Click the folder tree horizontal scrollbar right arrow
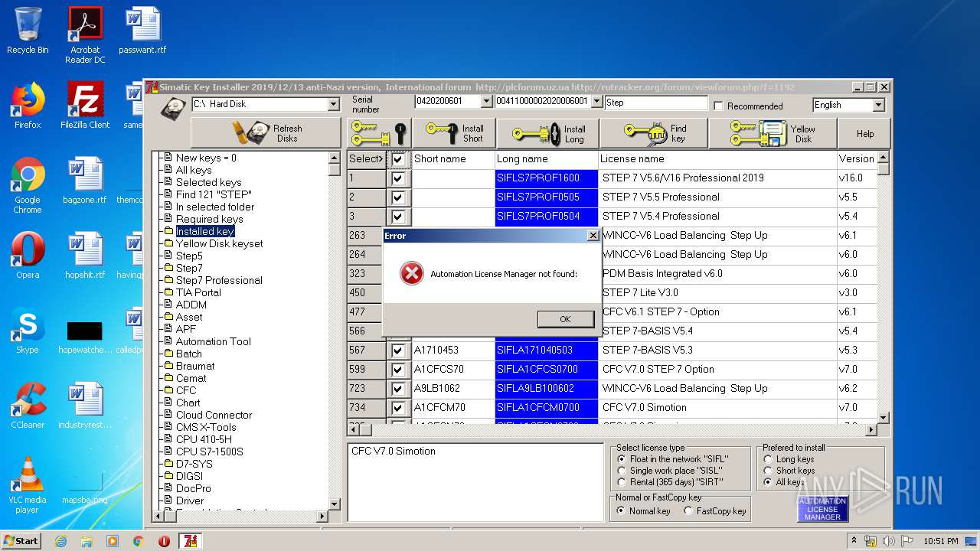Image resolution: width=980 pixels, height=551 pixels. [322, 517]
